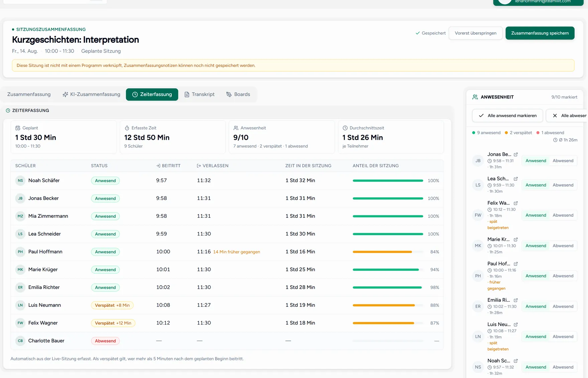Open Paul Hof... external link icon
Viewport: 588px width, 378px height.
516,264
